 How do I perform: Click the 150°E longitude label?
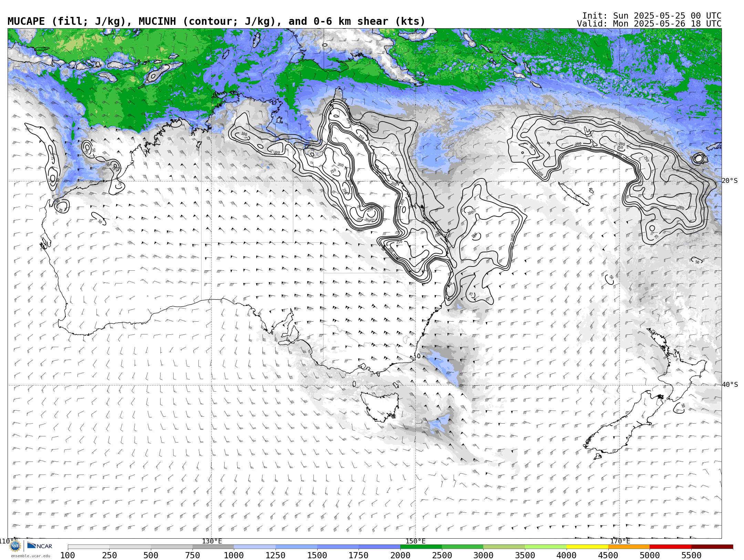(x=415, y=541)
